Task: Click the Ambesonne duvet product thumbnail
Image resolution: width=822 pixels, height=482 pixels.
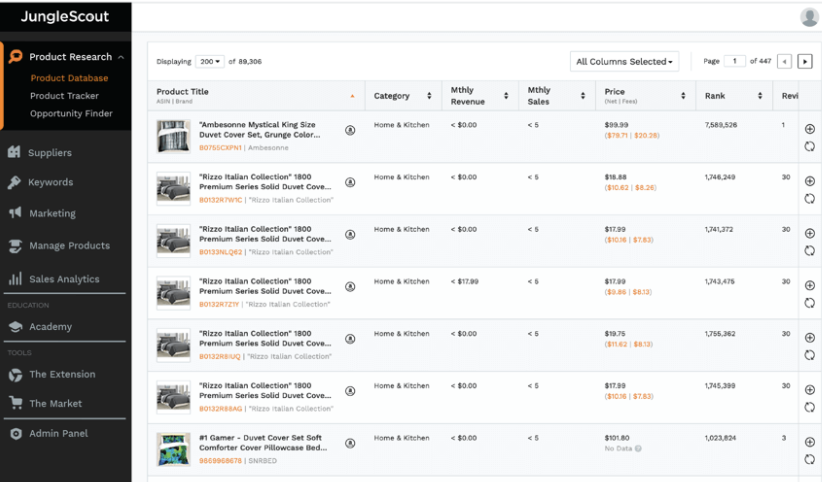Action: click(174, 136)
